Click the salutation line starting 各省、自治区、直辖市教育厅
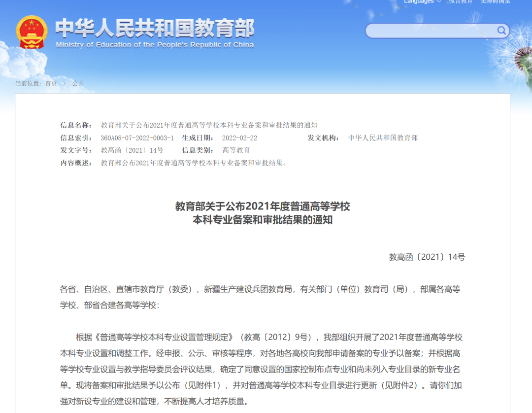Image resolution: width=532 pixels, height=413 pixels. click(x=260, y=289)
